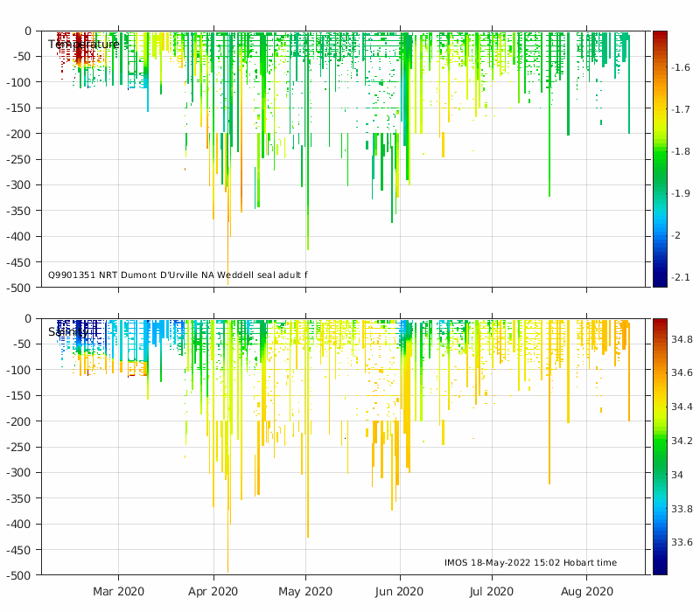Click dark blue bottom of temperature colorbar
Viewport: 700px width, 612px height.
(660, 282)
